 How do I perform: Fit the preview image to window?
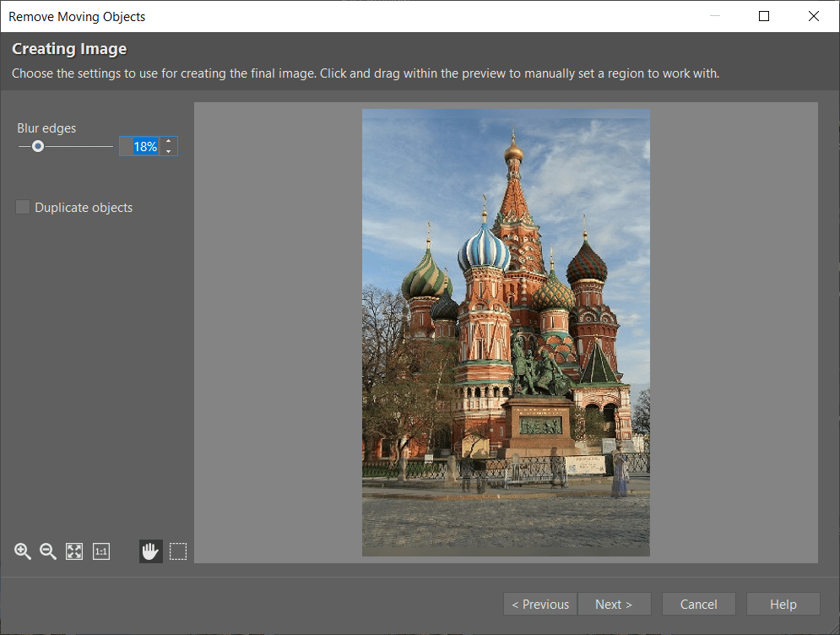point(74,551)
